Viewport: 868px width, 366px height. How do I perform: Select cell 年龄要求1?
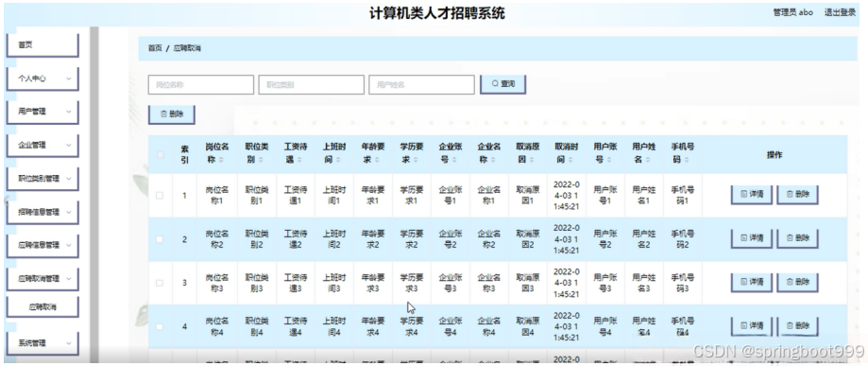pos(372,195)
